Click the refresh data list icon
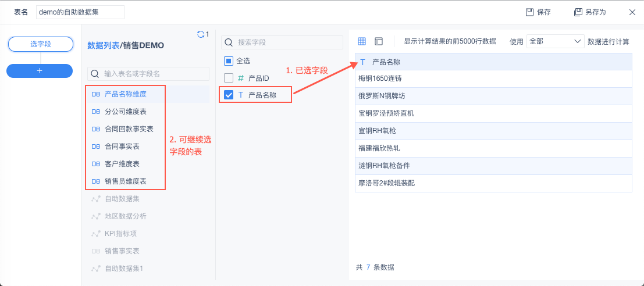The image size is (644, 286). tap(201, 34)
